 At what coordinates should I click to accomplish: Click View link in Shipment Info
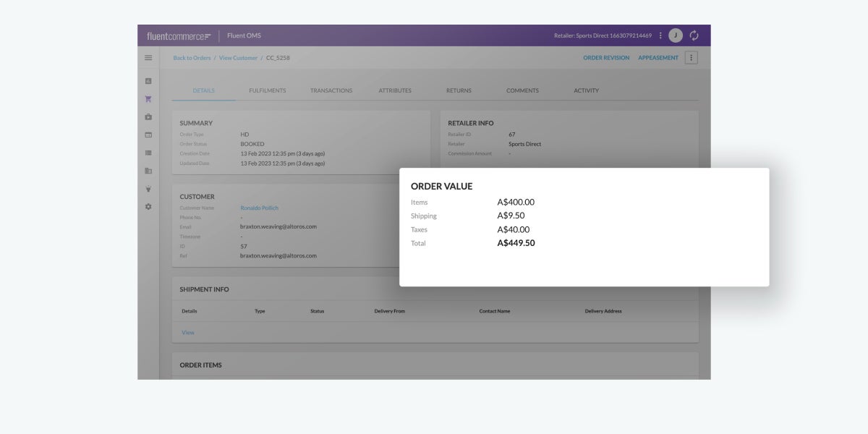188,333
